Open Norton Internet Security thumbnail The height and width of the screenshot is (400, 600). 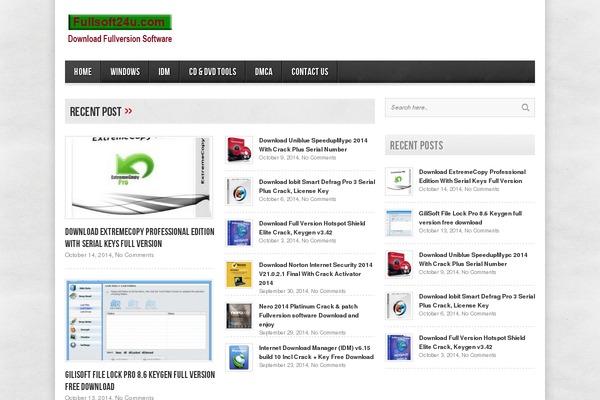(239, 274)
